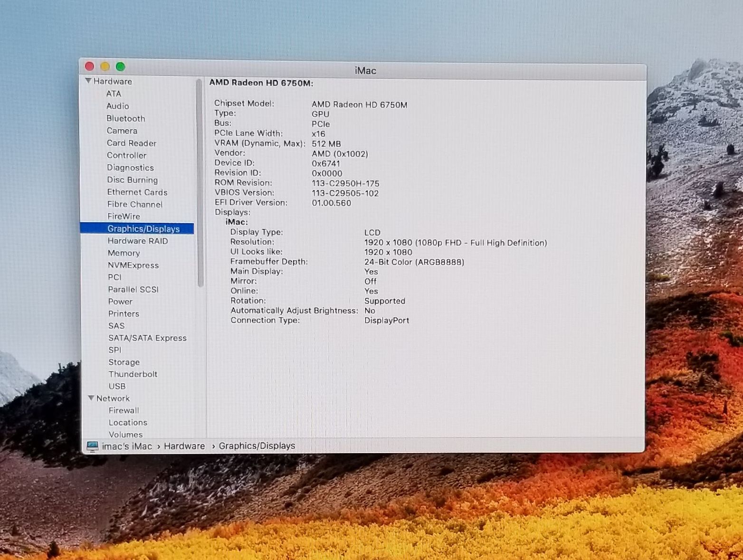Select Bluetooth in the sidebar
The height and width of the screenshot is (560, 743).
pyautogui.click(x=125, y=118)
